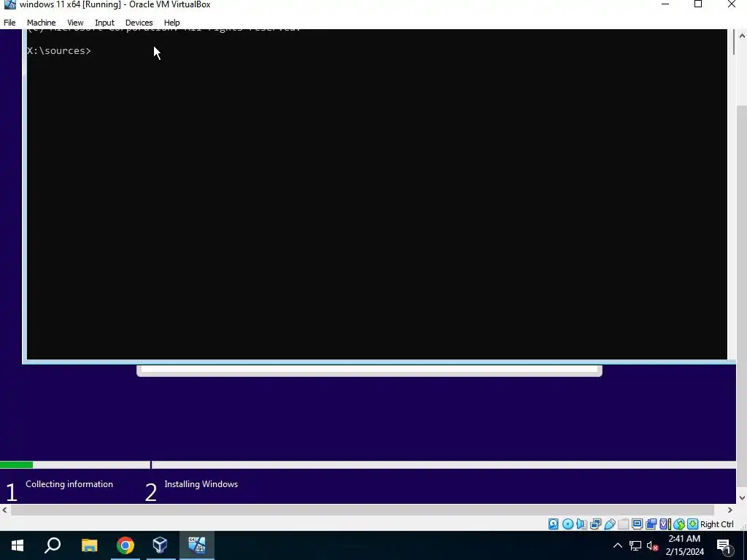Open the Machine menu
747x560 pixels.
click(41, 23)
